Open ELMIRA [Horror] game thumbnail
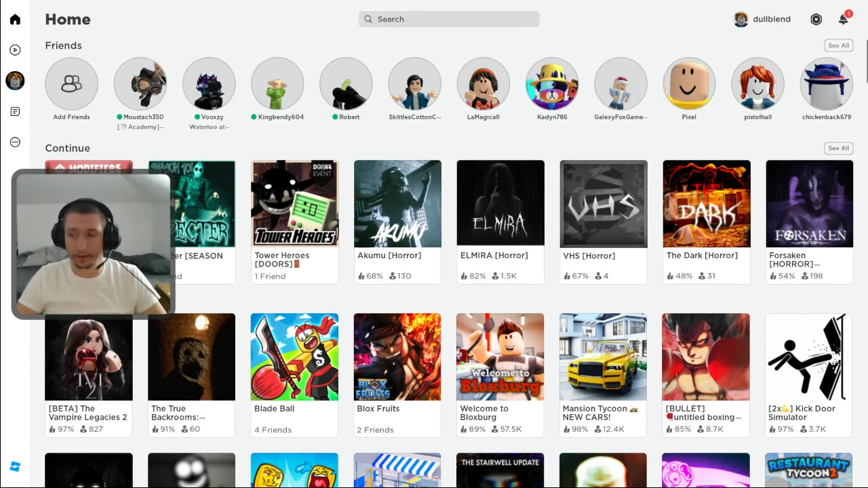Screen dimensions: 868x488 pyautogui.click(x=500, y=203)
